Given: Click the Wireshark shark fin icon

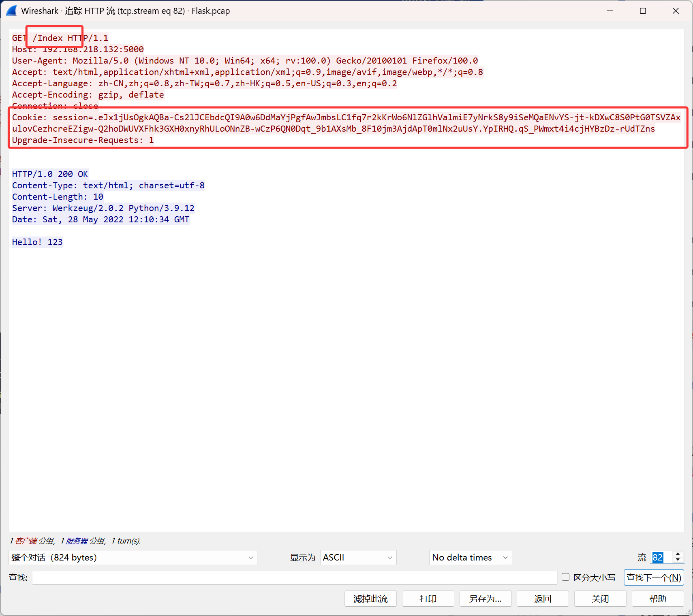Looking at the screenshot, I should [11, 11].
